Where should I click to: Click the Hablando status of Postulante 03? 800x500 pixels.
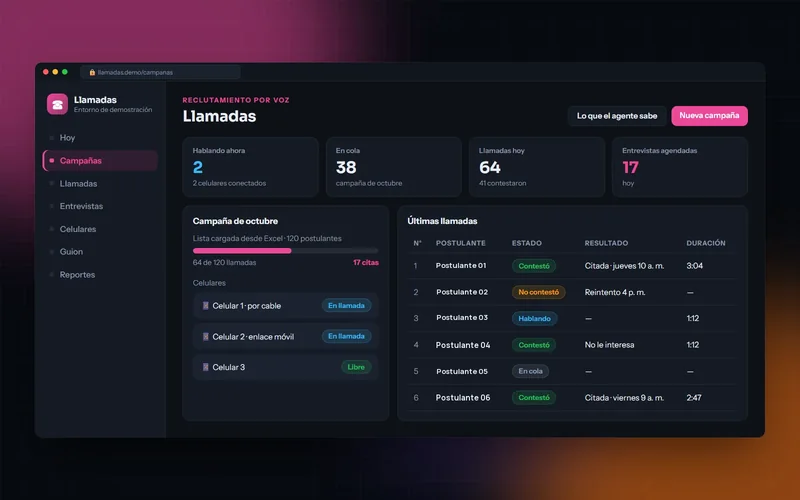point(534,318)
